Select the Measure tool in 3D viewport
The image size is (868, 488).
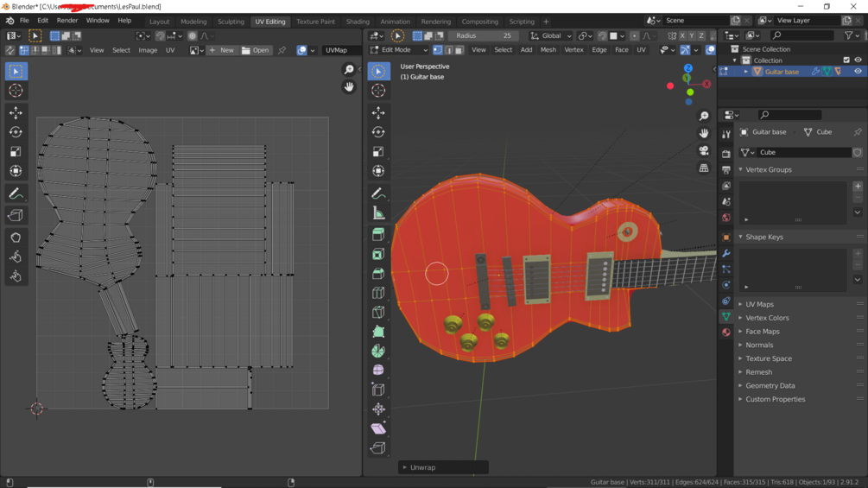(x=378, y=213)
